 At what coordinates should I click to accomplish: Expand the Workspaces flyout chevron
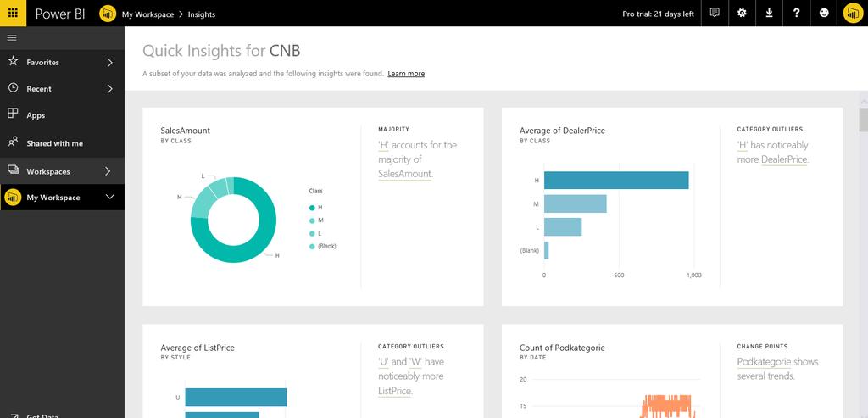(108, 171)
